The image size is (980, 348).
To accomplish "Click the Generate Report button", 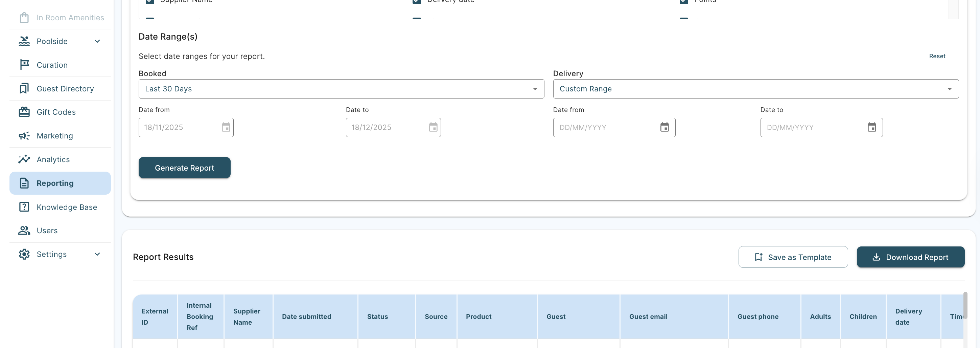I will (184, 168).
